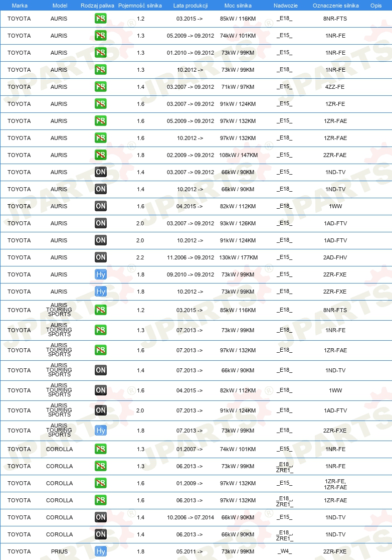The width and height of the screenshot is (392, 560).
Task: Select the 11.2006 -> 09.2012 production cell
Action: pyautogui.click(x=190, y=257)
